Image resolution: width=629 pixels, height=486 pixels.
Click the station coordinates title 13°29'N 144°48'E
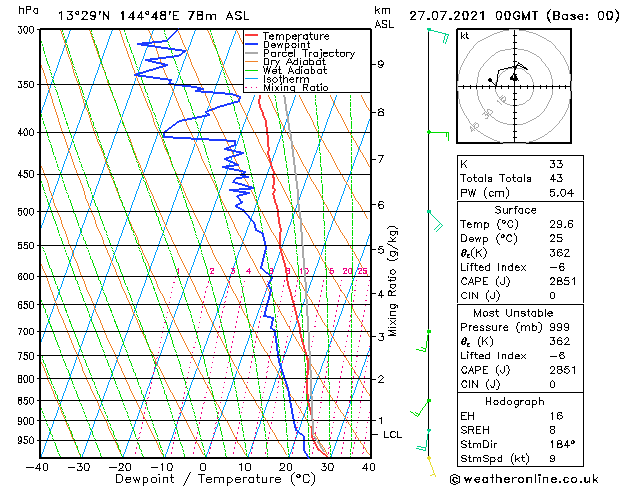(119, 16)
